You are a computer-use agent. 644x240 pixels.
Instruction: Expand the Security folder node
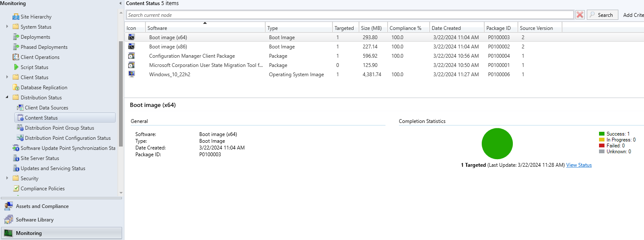coord(7,179)
